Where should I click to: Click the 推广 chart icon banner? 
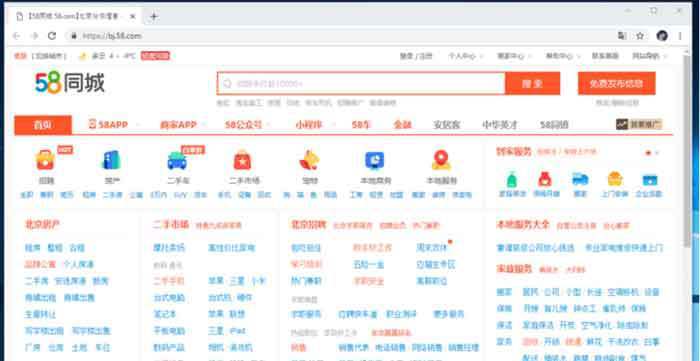(x=639, y=124)
